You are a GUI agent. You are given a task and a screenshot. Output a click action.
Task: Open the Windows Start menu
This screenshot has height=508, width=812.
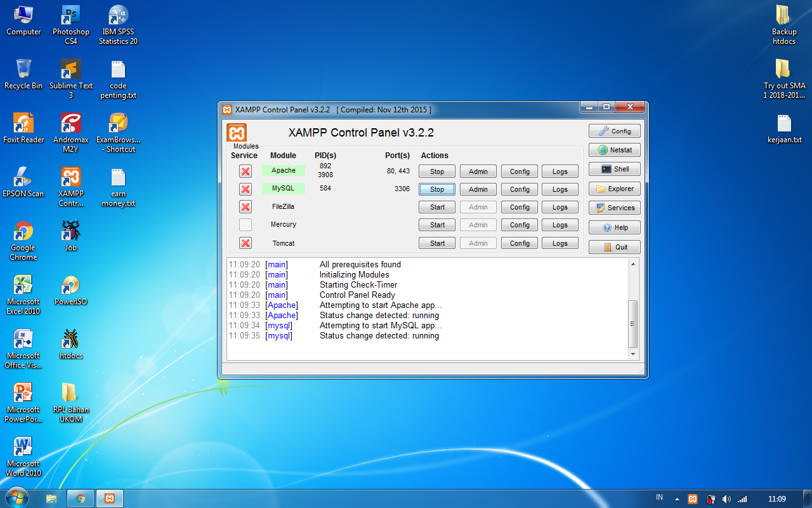(17, 497)
